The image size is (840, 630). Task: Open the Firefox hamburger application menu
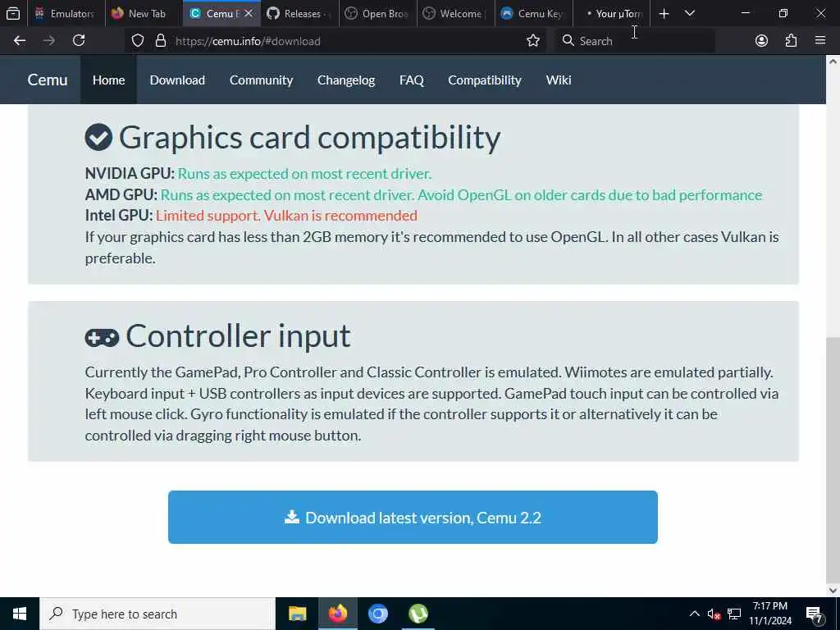point(820,41)
